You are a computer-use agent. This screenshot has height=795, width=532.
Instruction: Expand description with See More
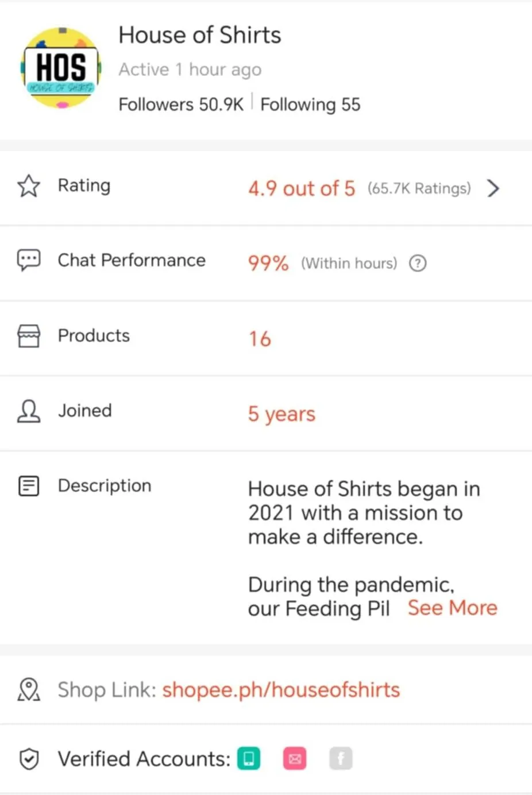(453, 608)
